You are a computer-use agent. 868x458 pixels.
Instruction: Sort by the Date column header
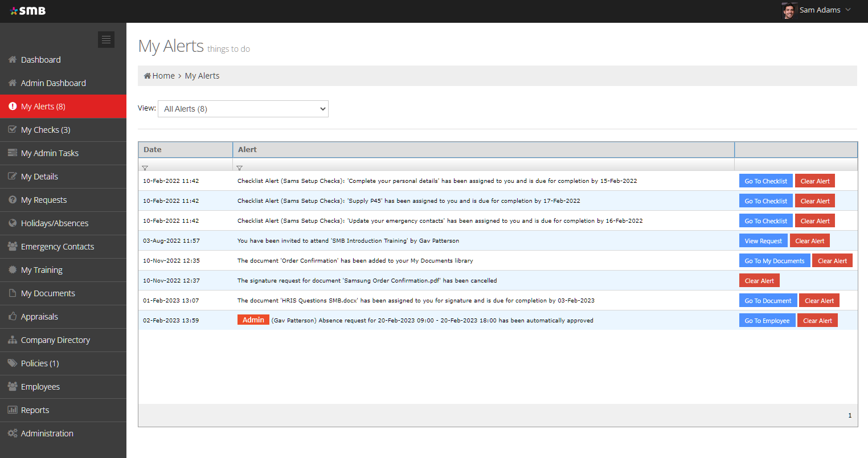point(186,150)
